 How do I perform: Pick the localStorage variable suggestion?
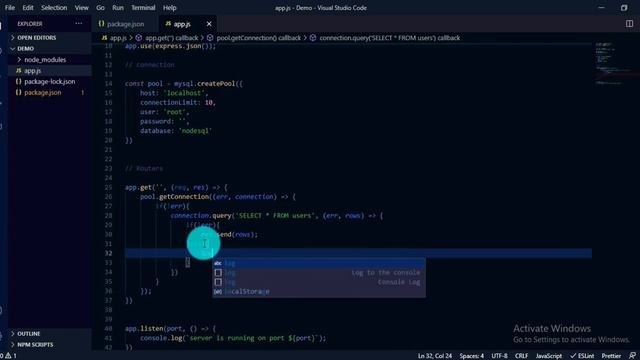tap(319, 291)
